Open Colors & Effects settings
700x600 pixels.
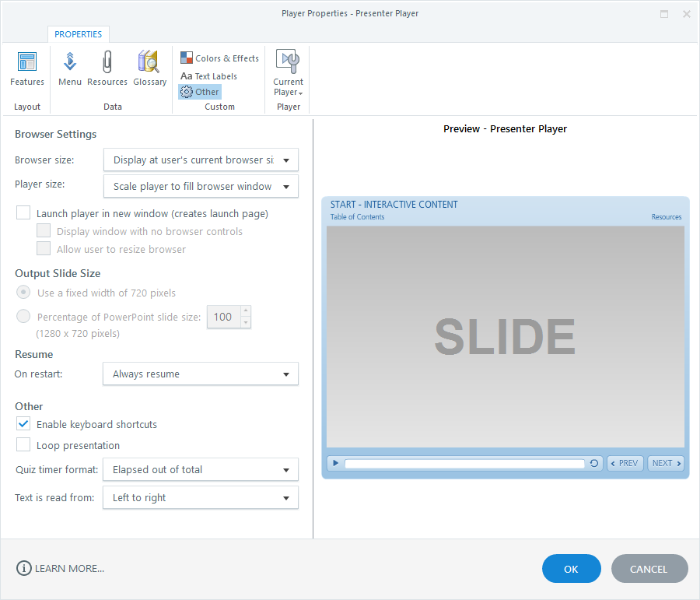(x=219, y=58)
